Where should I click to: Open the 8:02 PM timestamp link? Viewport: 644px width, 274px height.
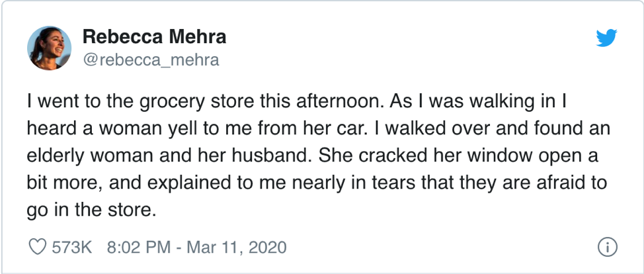(138, 248)
